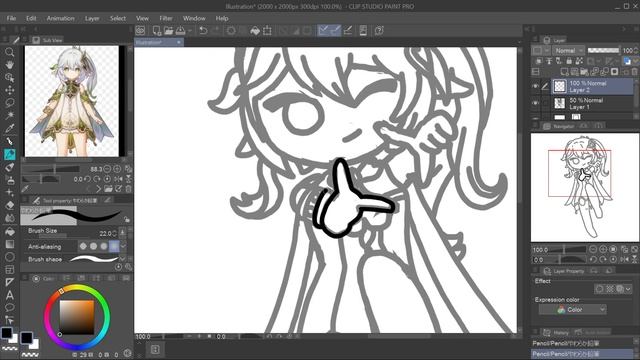Open Expression color Color dropdown

572,310
